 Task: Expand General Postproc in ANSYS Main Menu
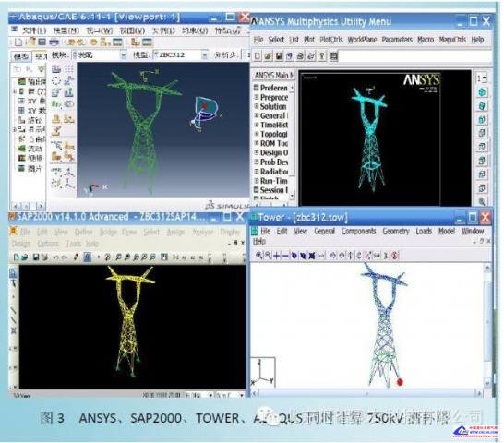pyautogui.click(x=257, y=115)
